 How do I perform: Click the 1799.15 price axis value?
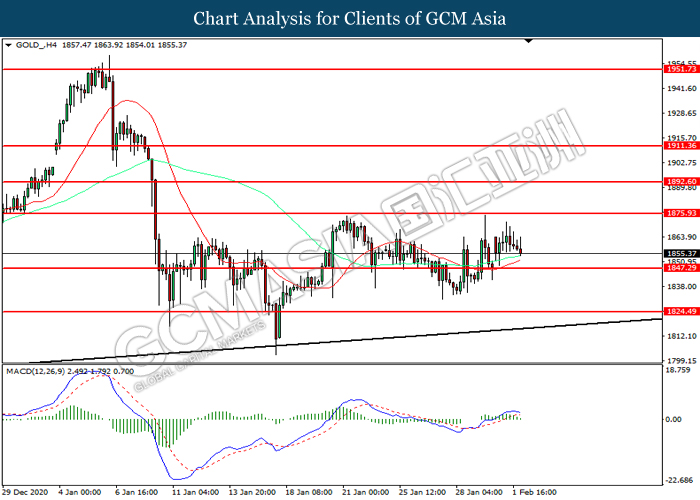(x=682, y=361)
